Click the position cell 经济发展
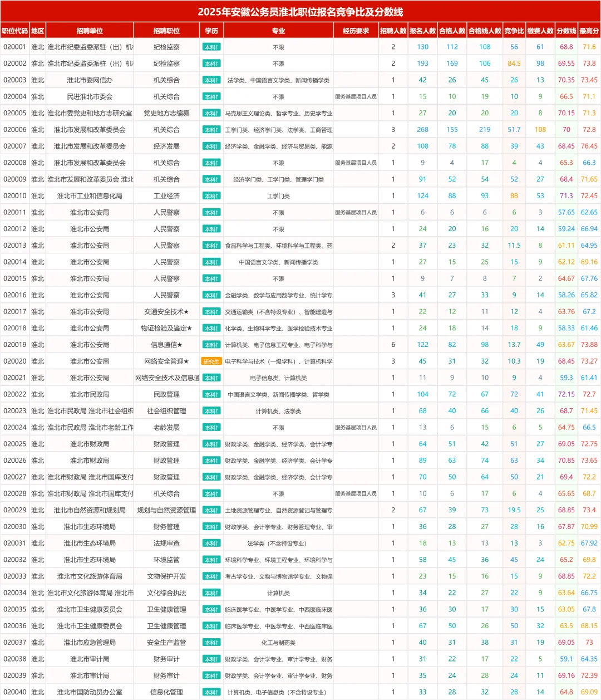601x700 pixels. [166, 146]
